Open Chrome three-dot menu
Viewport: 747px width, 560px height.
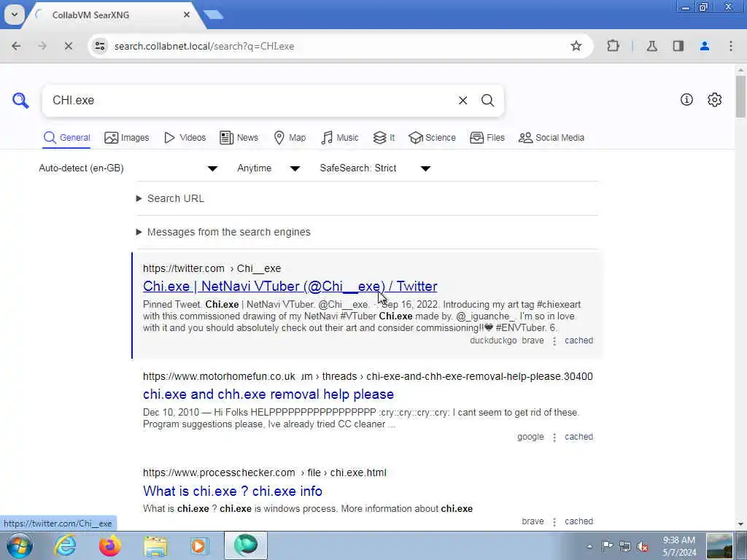(731, 46)
